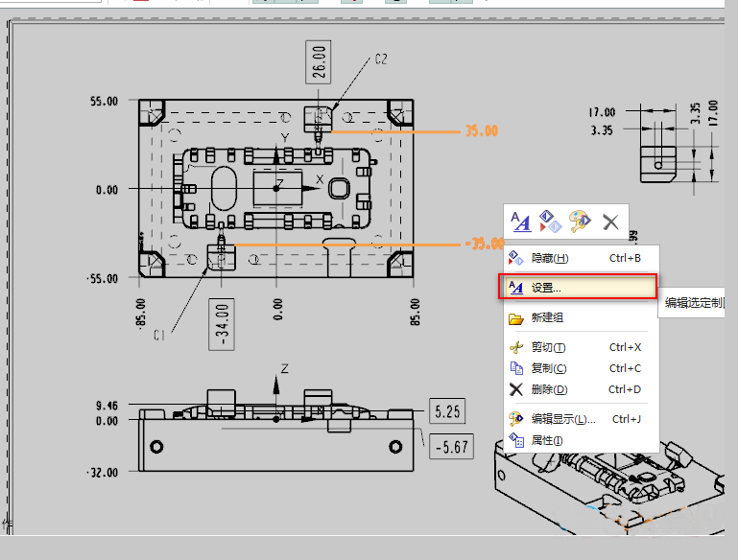The image size is (738, 560).
Task: Click the X delete icon in the mini toolbar
Action: 610,222
